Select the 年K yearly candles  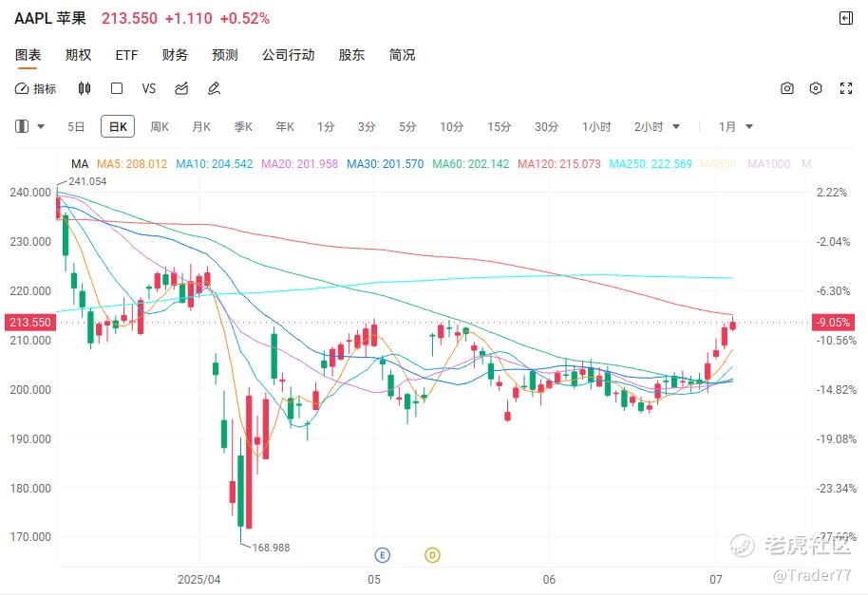pos(285,126)
